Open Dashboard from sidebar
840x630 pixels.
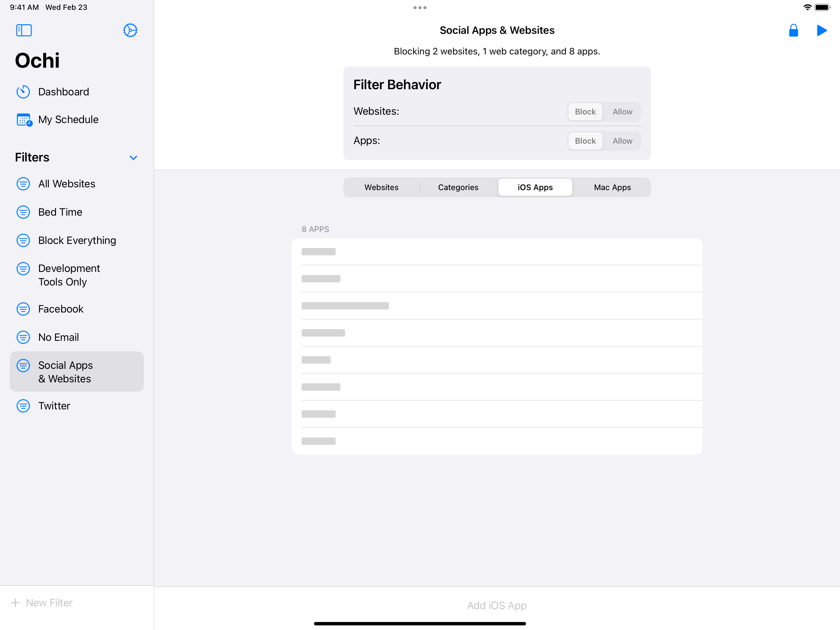[63, 92]
